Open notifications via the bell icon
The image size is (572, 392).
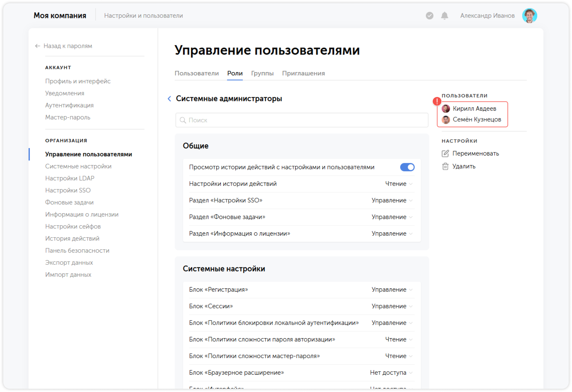[444, 16]
